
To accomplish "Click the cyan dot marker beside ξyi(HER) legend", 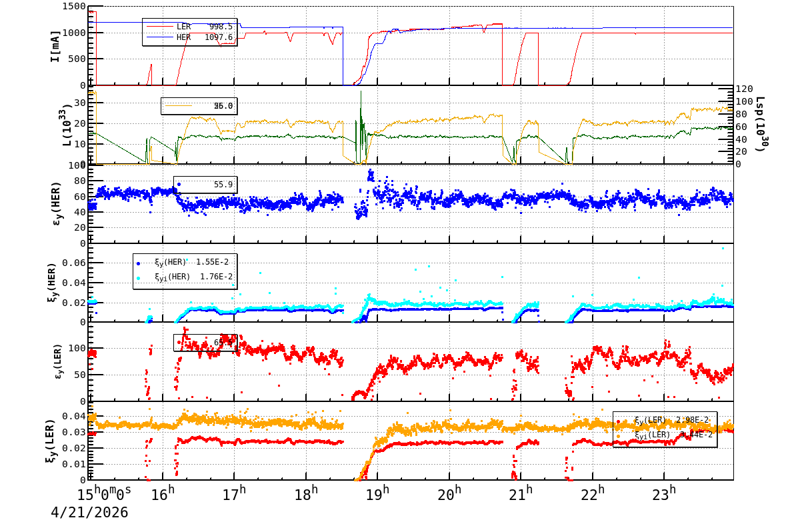I will tap(139, 277).
